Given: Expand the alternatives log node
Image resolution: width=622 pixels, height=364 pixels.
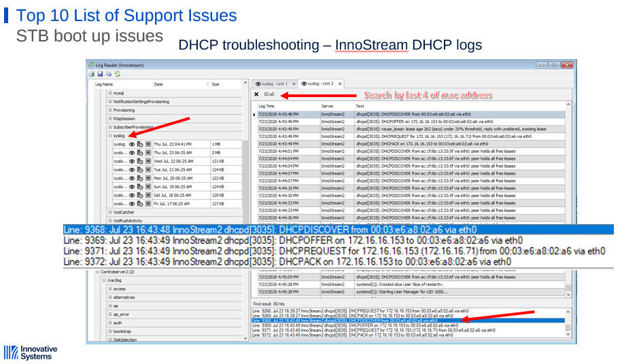Looking at the screenshot, I should pos(110,297).
